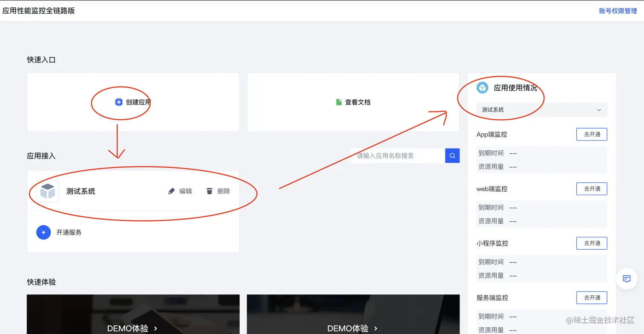Screen dimensions: 644x334
Task: Click 资源用量 under web端监控
Action: pos(491,221)
